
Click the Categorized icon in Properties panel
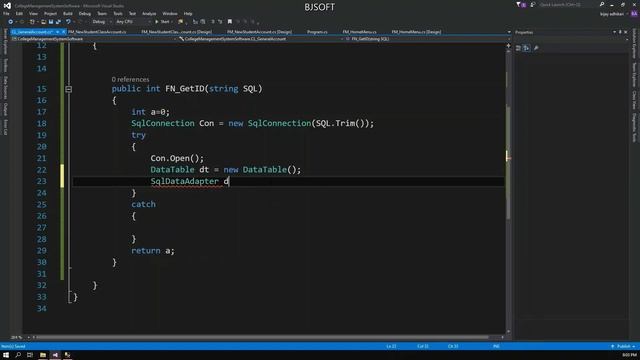tap(518, 48)
